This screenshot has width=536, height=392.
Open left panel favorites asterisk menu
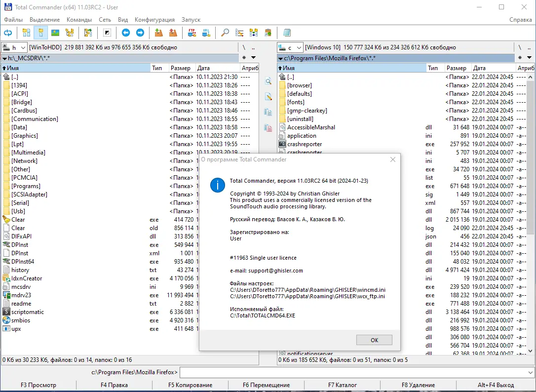(x=244, y=58)
